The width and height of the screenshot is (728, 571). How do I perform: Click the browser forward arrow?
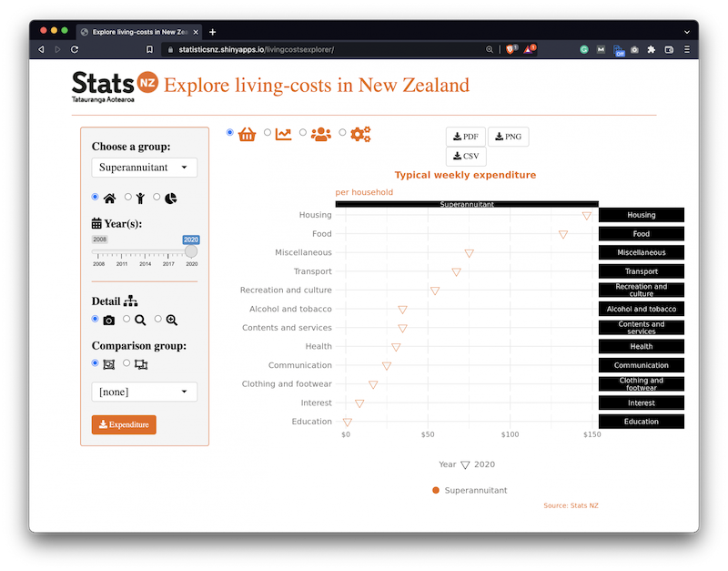(x=57, y=49)
